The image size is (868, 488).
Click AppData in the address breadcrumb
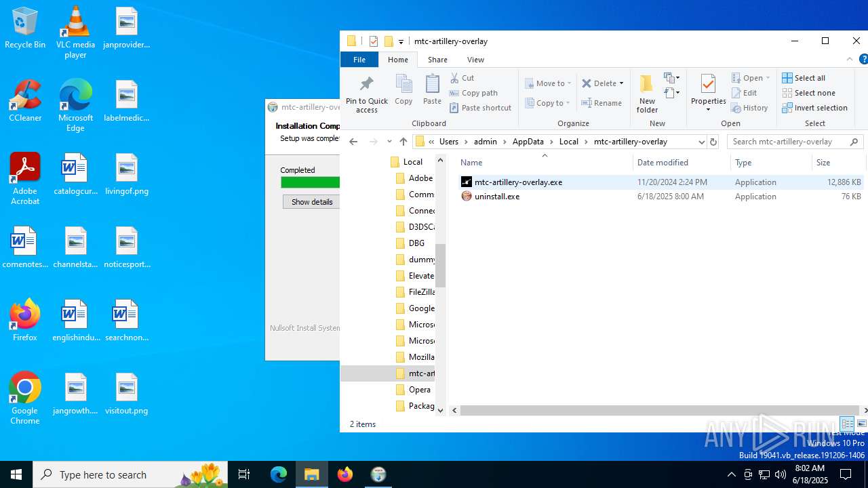(528, 142)
